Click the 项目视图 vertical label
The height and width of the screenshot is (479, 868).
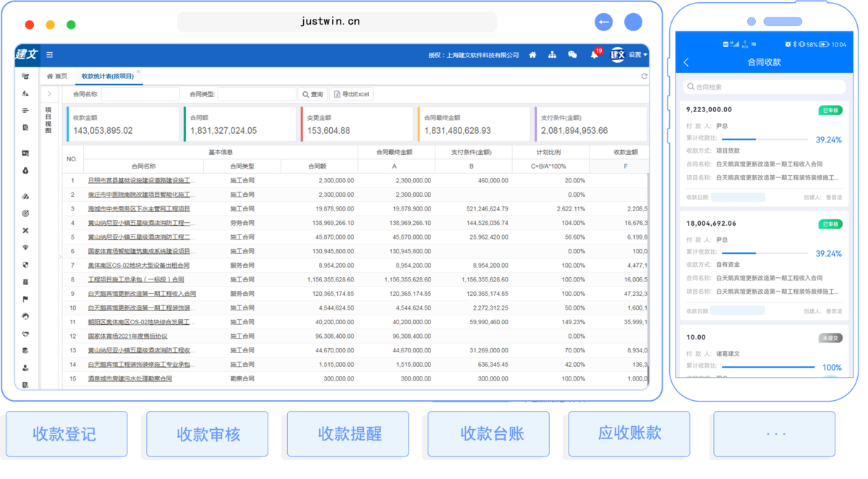tap(49, 120)
